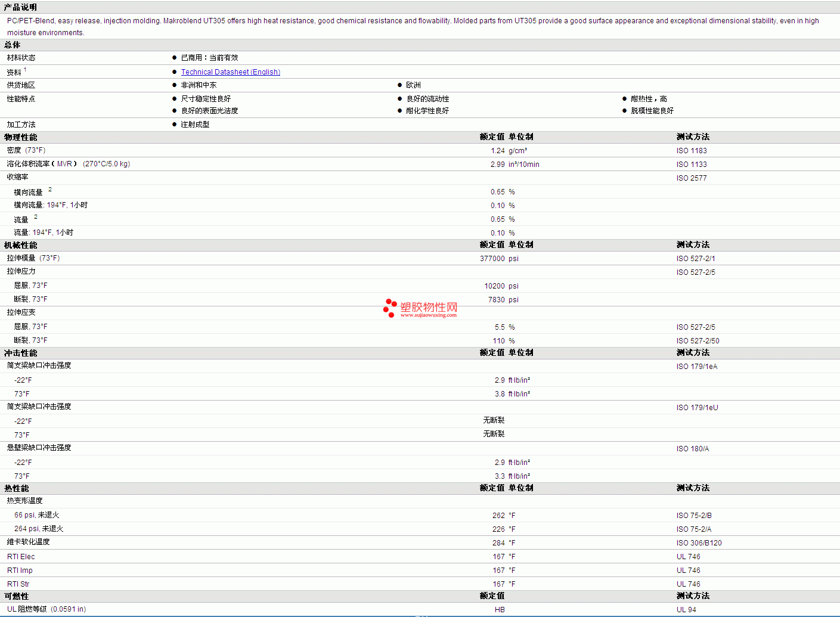Select the feature 良好的流动性
This screenshot has width=840, height=617.
click(427, 99)
